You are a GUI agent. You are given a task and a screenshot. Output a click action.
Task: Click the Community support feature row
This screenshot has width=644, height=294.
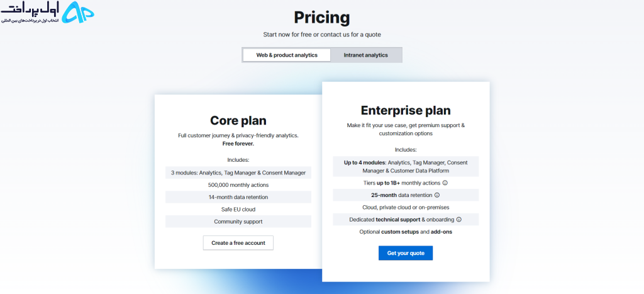(x=238, y=222)
